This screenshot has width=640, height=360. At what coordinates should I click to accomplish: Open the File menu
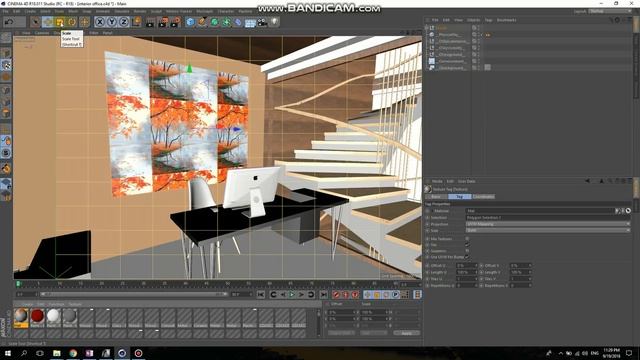pos(6,11)
